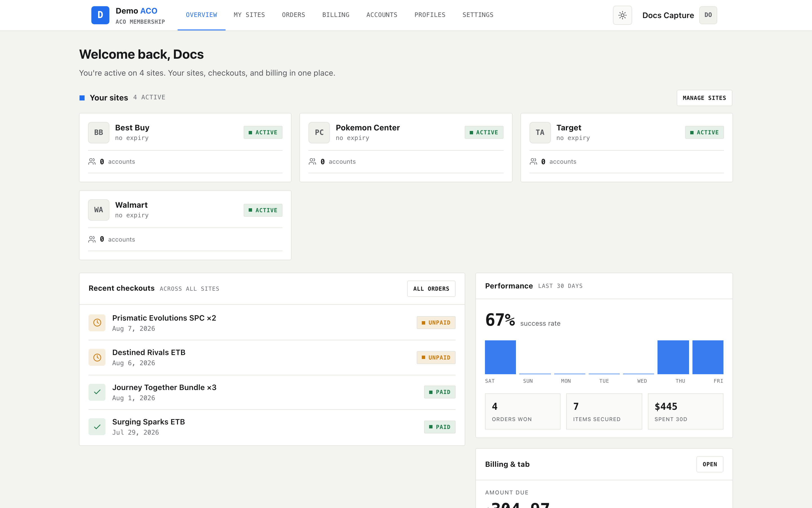Click the clock icon beside Destined Rivals ETB
Viewport: 812px width, 508px height.
point(97,358)
